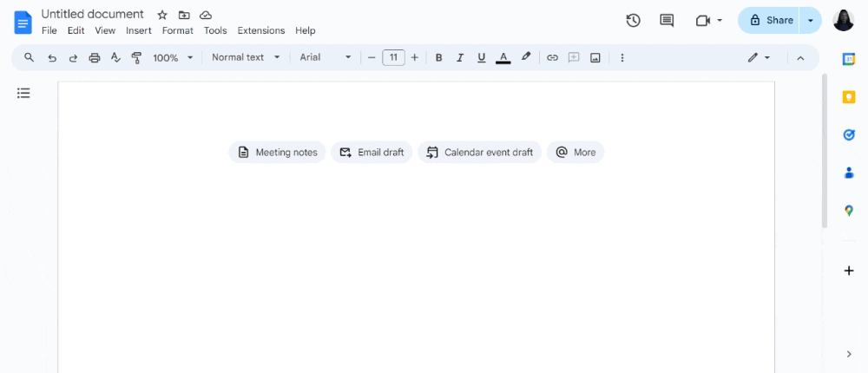This screenshot has height=373, width=868.
Task: Star the Untitled document
Action: pos(162,15)
